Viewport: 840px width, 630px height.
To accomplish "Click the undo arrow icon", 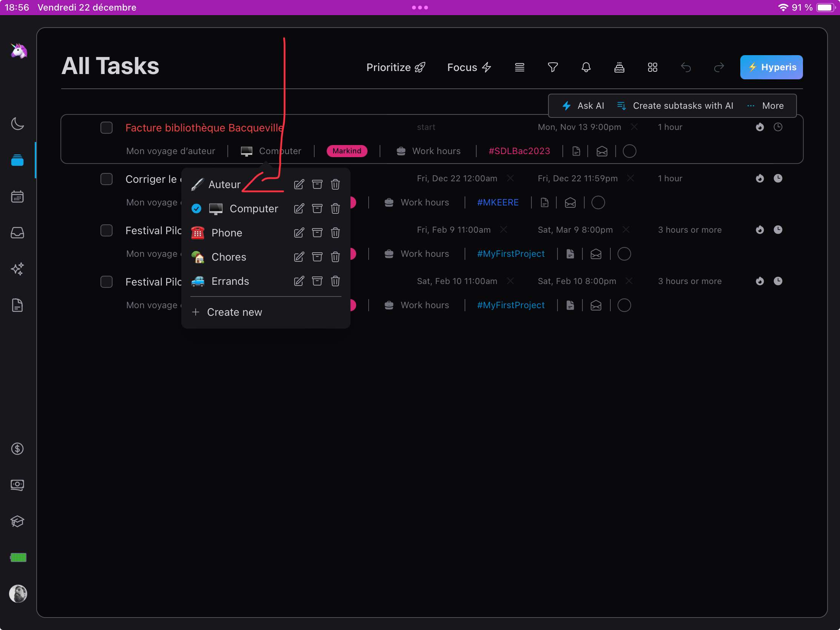I will click(686, 67).
